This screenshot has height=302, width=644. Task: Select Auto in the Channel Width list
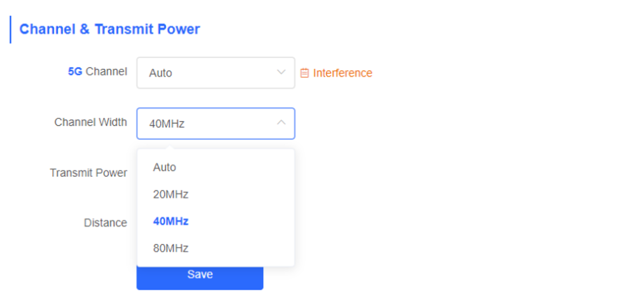[x=216, y=167]
